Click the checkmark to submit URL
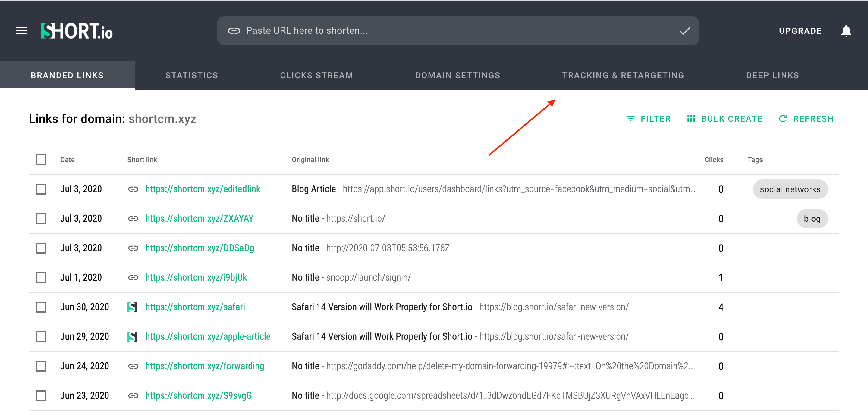This screenshot has height=415, width=868. click(684, 31)
